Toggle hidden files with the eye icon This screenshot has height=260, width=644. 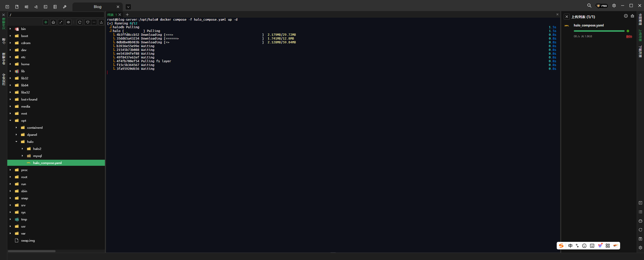(x=68, y=22)
